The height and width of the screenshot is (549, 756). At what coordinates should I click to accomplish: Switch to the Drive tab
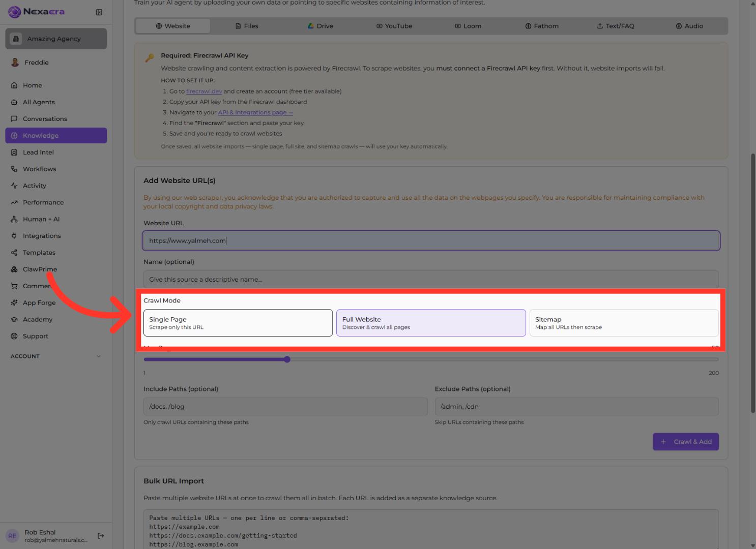(x=321, y=26)
